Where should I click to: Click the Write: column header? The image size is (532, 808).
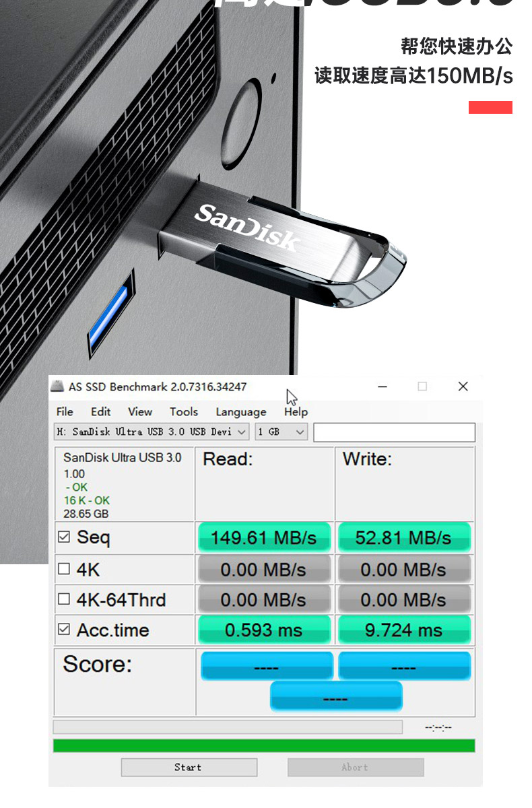pos(367,459)
